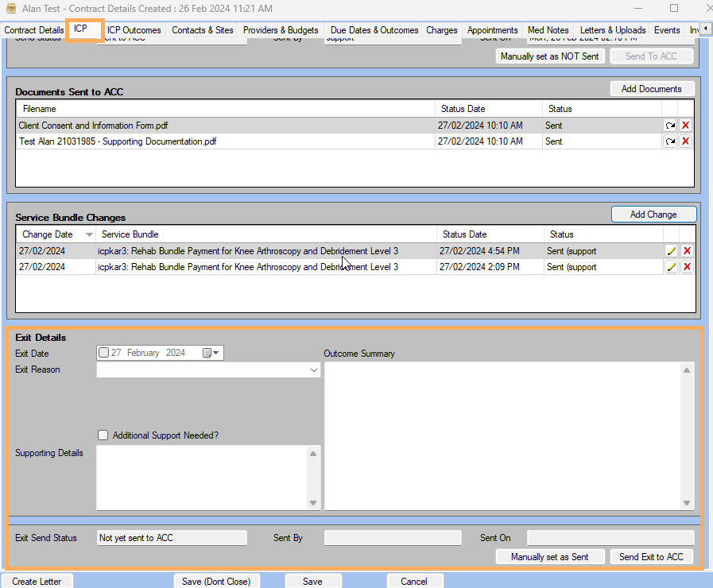This screenshot has height=588, width=713.
Task: Edit the 2:09 PM Service Bundle Change entry
Action: pos(670,266)
